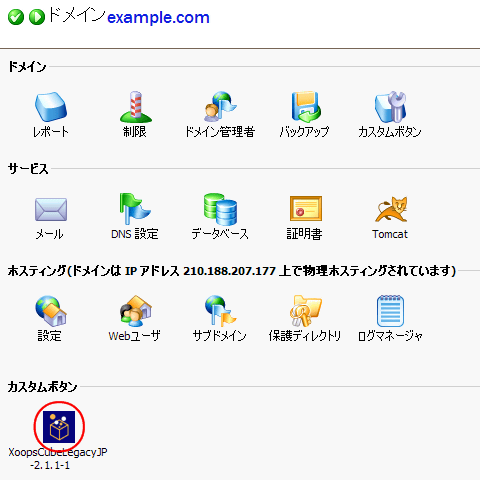This screenshot has height=480, width=480.
Task: Open the メール envelope icon
Action: click(51, 209)
